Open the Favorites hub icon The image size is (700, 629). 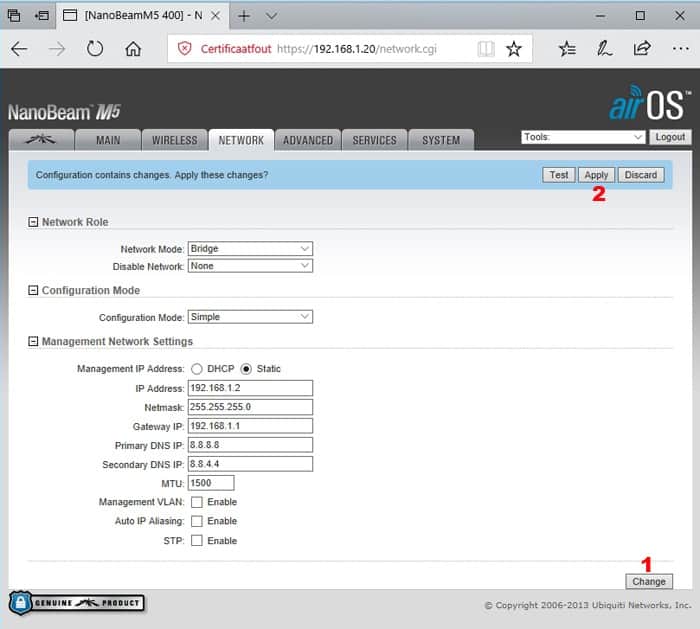[567, 48]
